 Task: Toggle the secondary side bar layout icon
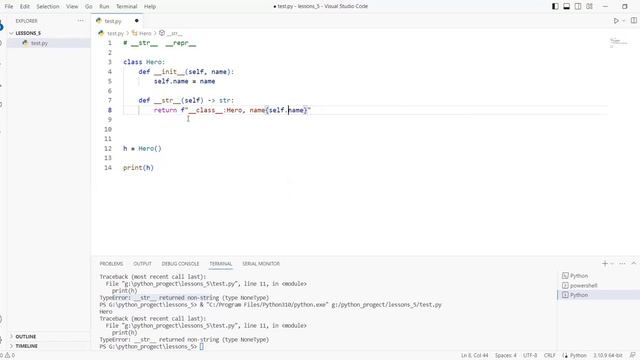(x=578, y=6)
